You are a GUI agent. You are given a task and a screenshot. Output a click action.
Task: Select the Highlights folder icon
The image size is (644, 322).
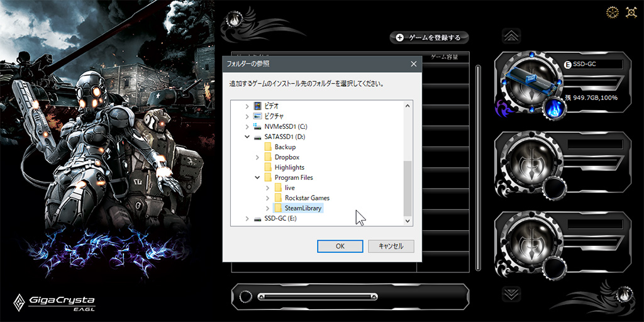268,167
